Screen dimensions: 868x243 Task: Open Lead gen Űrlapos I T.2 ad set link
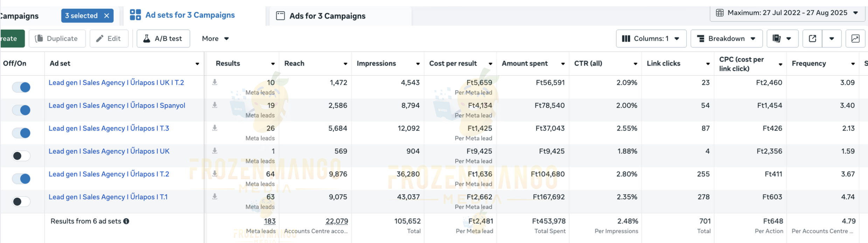pyautogui.click(x=109, y=174)
